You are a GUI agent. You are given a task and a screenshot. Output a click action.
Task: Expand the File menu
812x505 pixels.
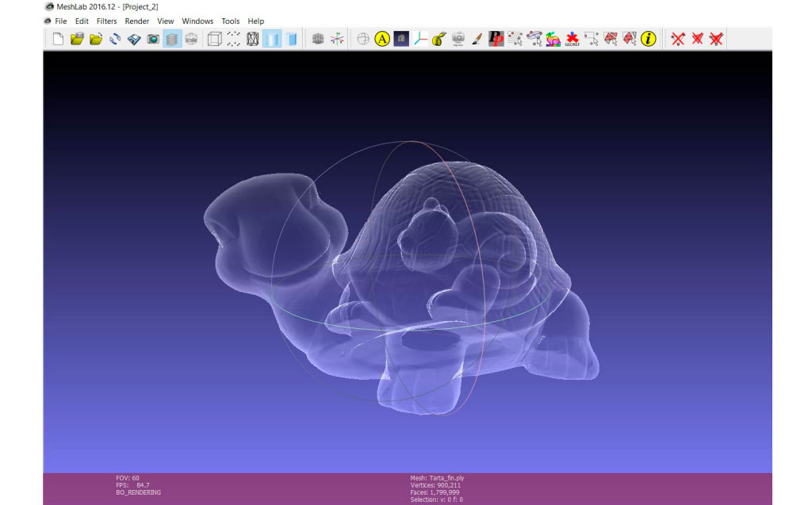[60, 21]
